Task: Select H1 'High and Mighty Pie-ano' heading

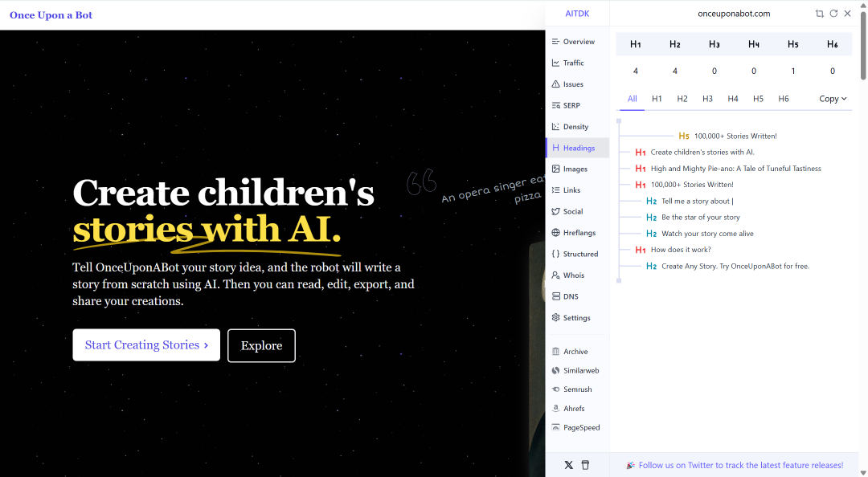Action: (728, 168)
